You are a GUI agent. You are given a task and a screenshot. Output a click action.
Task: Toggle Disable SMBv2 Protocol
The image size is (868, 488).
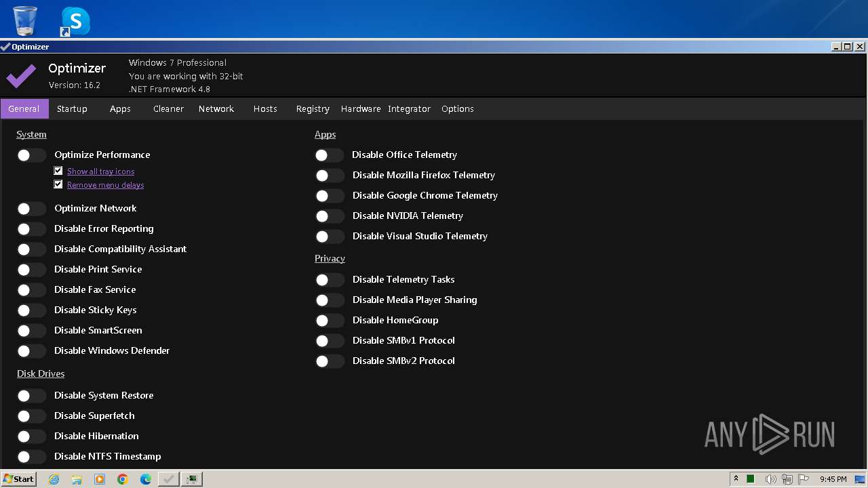click(x=330, y=361)
